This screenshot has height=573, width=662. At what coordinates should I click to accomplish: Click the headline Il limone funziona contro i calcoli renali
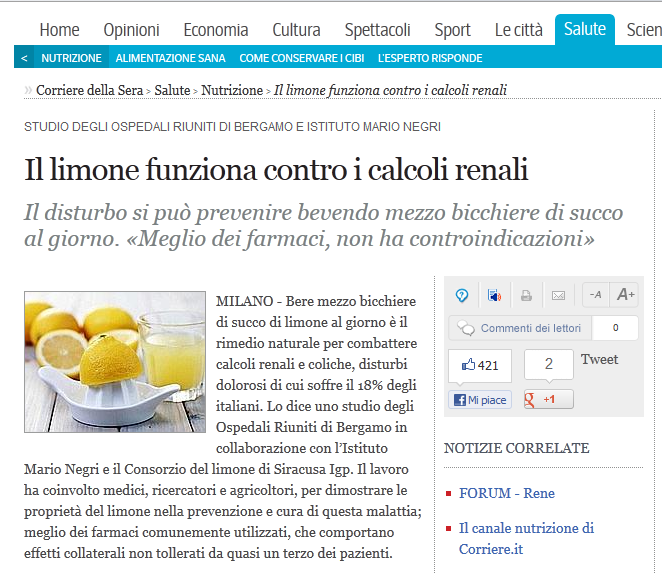[x=276, y=169]
